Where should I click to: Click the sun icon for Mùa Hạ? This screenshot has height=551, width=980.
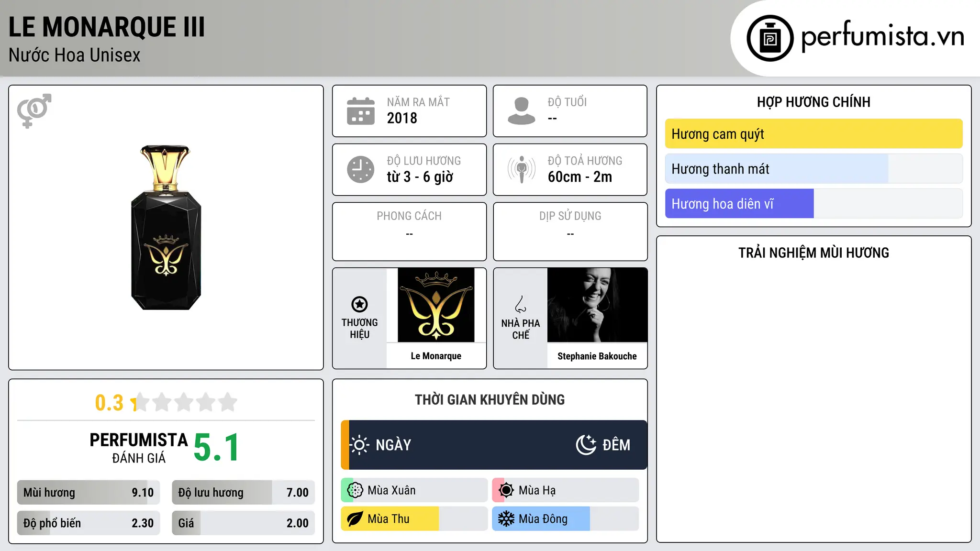506,490
